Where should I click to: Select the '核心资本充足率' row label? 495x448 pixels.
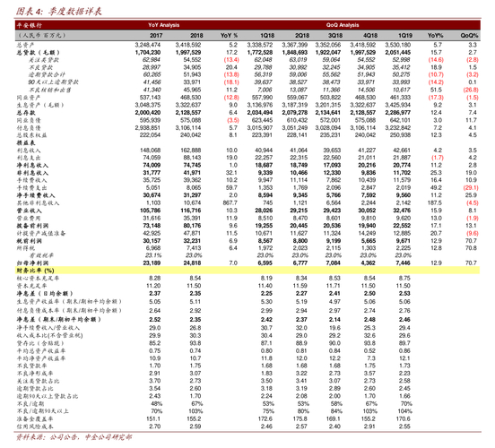pos(38,279)
